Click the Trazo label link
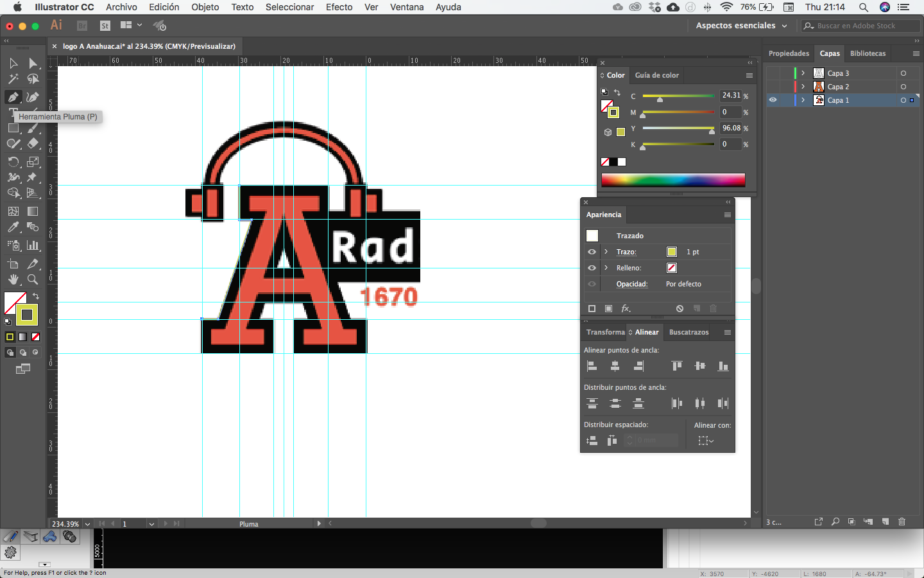Image resolution: width=924 pixels, height=578 pixels. point(626,252)
